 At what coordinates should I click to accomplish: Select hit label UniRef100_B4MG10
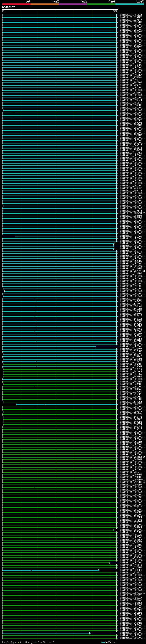tap(131, 369)
